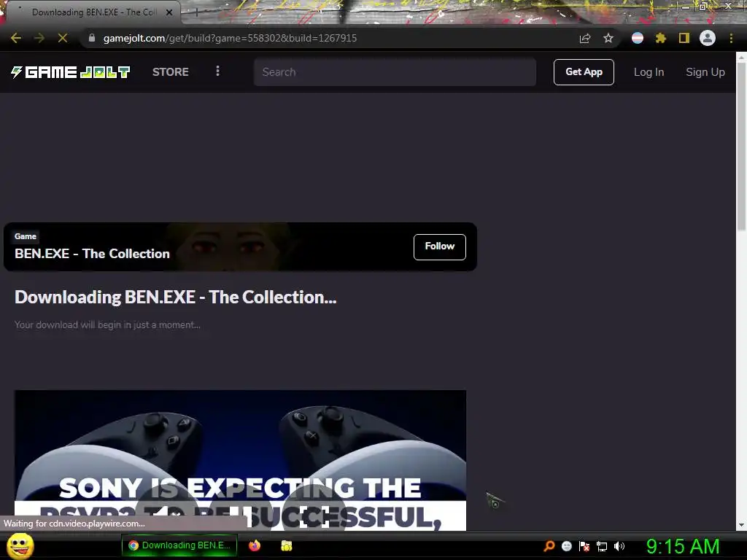The width and height of the screenshot is (747, 560).
Task: Click the scrollbar up arrow
Action: tap(741, 57)
